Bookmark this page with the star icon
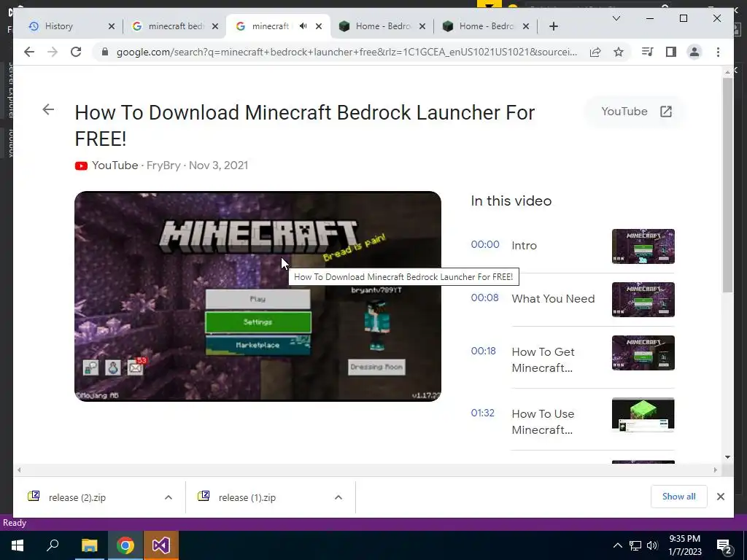The image size is (747, 560). tap(619, 52)
